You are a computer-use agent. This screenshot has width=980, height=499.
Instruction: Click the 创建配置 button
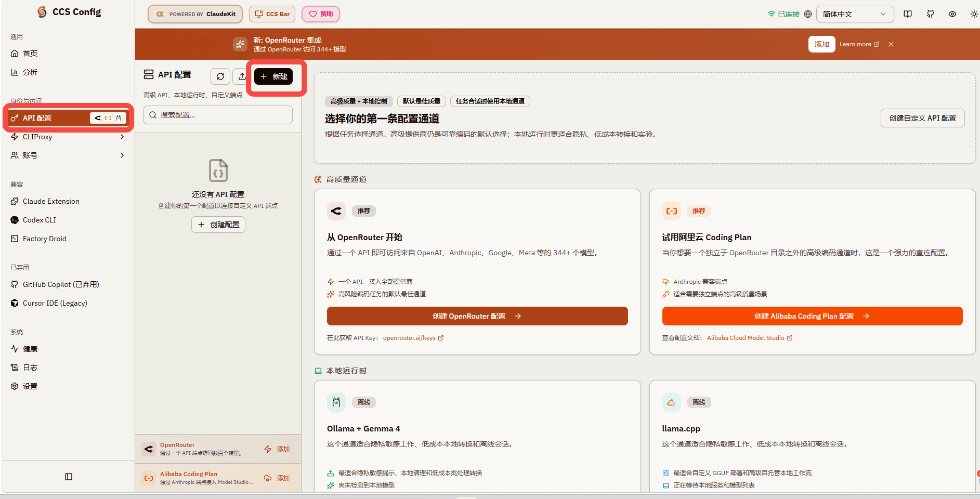pos(218,225)
